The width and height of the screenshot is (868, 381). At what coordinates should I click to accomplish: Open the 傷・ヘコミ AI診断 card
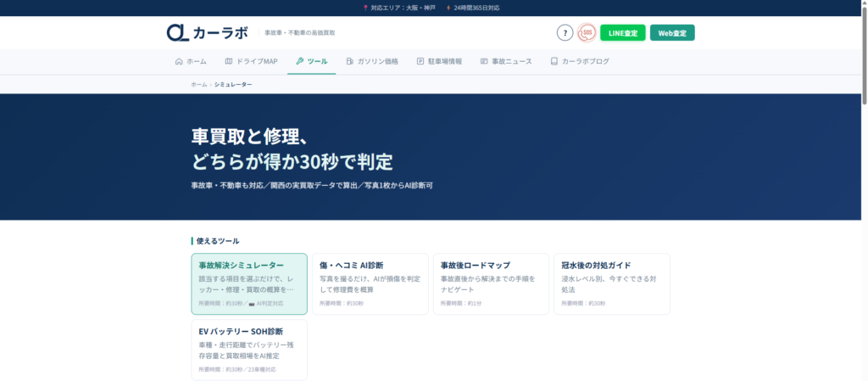point(370,284)
